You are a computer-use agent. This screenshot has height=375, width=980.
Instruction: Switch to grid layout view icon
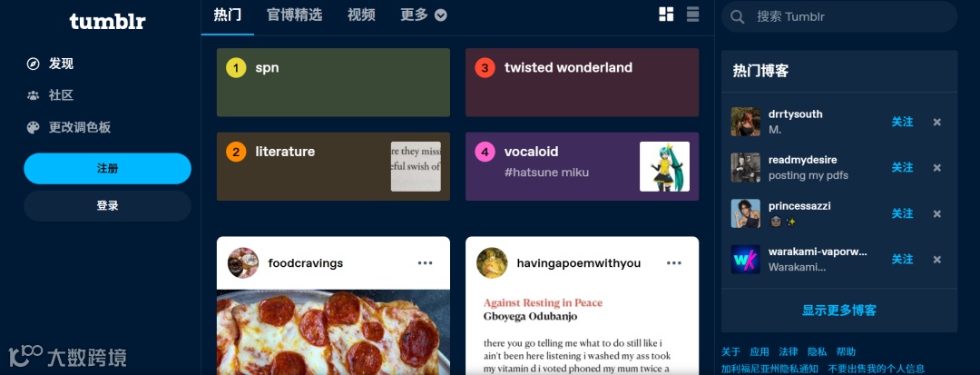pyautogui.click(x=666, y=15)
